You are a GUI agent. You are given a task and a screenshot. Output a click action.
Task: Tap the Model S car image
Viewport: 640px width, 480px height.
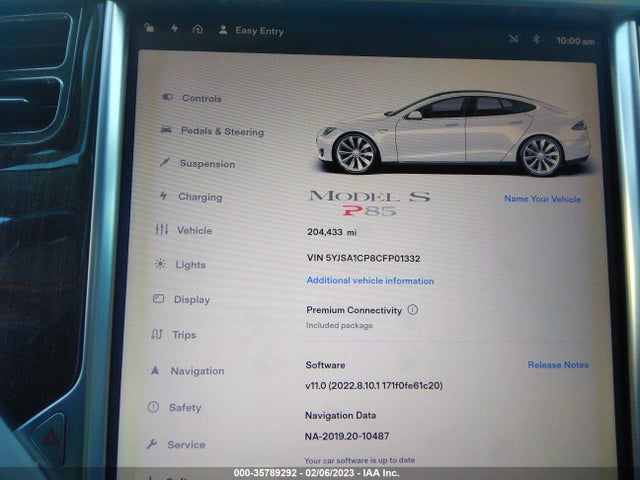coord(453,133)
